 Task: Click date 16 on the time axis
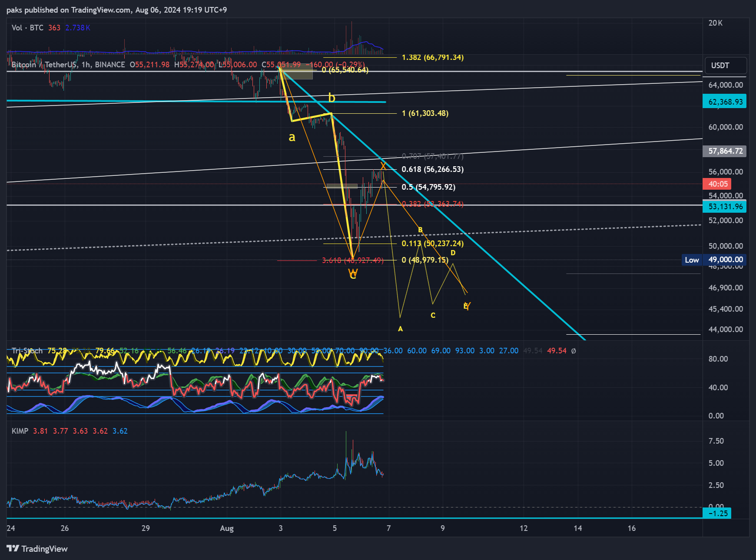[631, 528]
